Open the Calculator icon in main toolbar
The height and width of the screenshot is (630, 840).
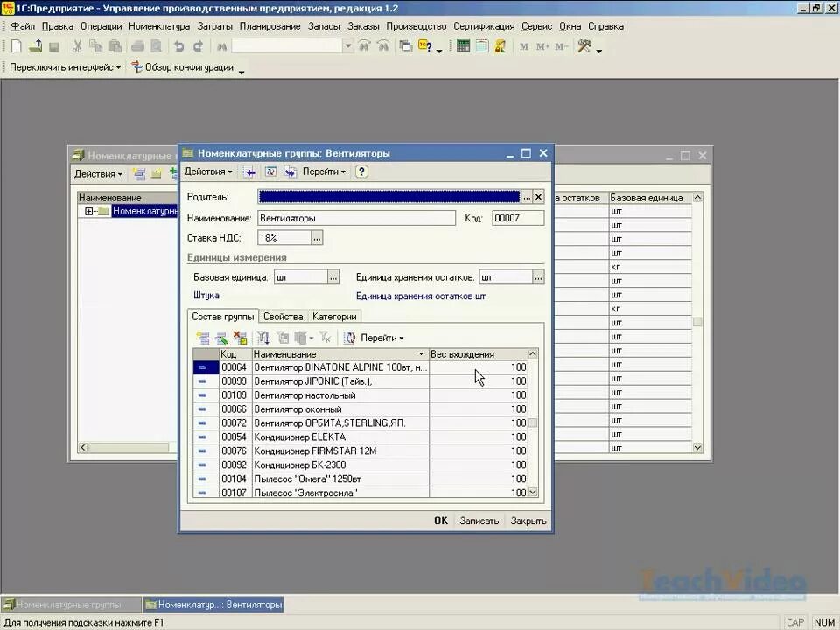click(x=463, y=46)
